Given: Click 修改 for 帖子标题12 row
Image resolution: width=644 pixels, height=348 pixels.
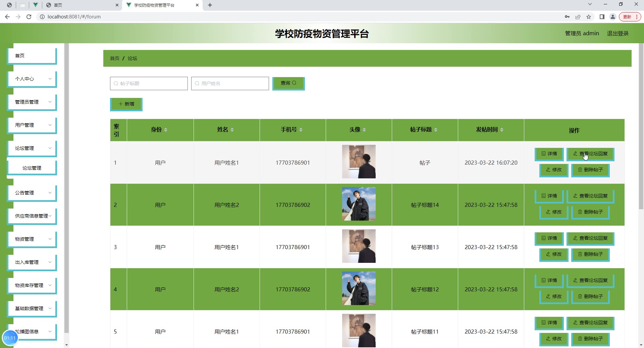Looking at the screenshot, I should [554, 297].
